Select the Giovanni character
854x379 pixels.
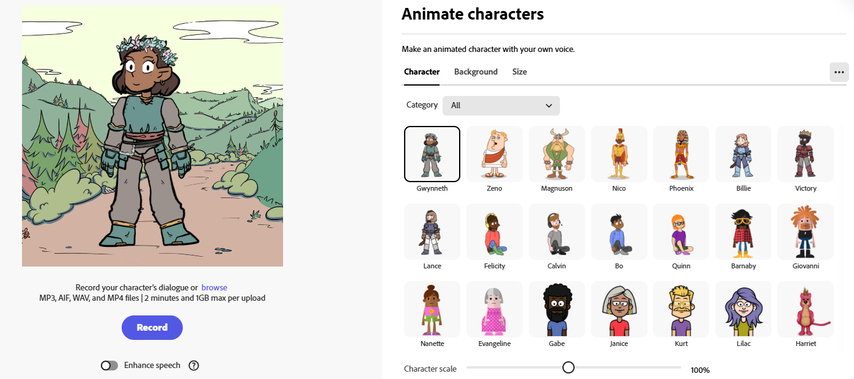click(x=806, y=231)
